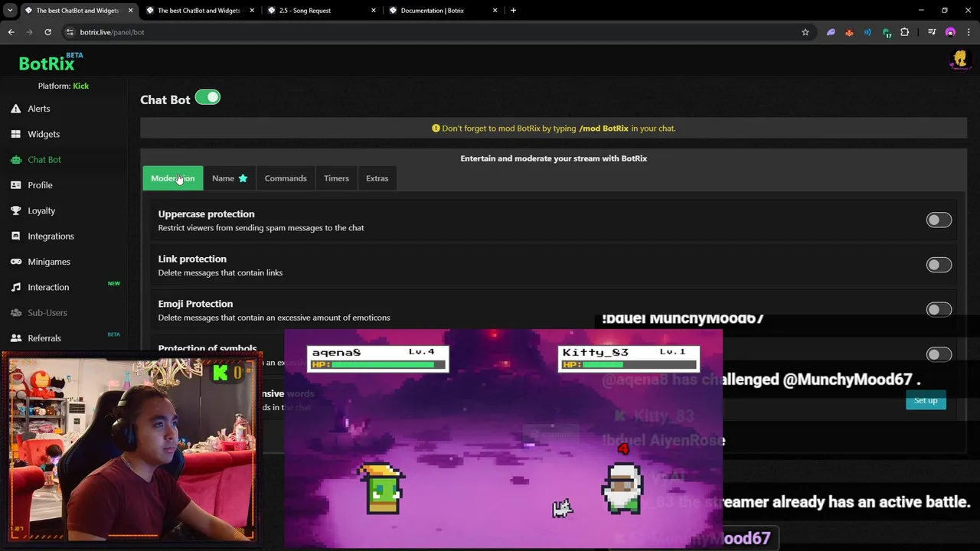Open the Chrome three-dot menu
Screen dimensions: 980x551
click(x=969, y=32)
